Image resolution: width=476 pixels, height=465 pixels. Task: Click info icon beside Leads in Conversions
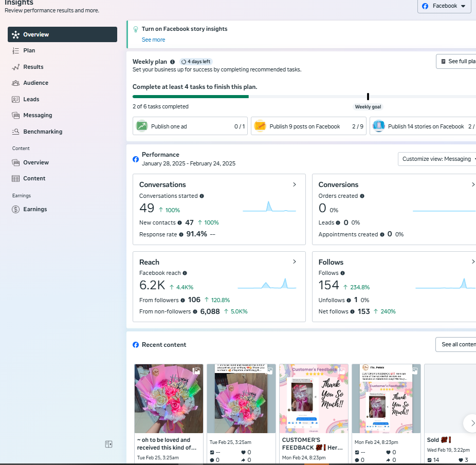pyautogui.click(x=338, y=223)
